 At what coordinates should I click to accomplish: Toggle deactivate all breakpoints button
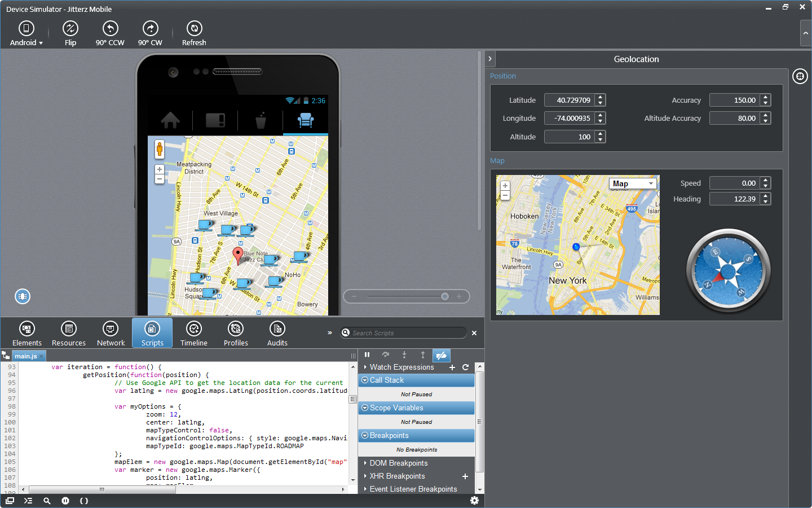[x=441, y=355]
